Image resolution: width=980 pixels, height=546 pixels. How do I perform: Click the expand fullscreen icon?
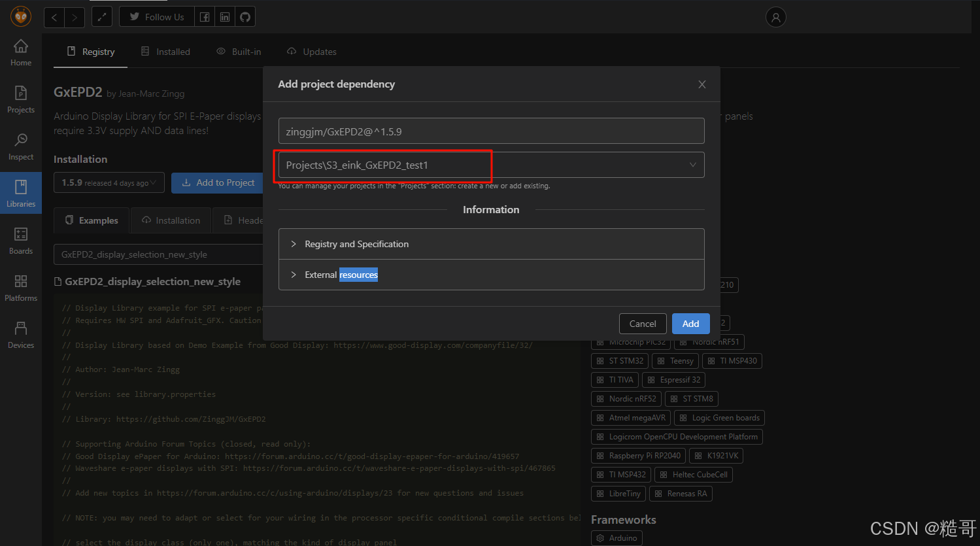102,17
